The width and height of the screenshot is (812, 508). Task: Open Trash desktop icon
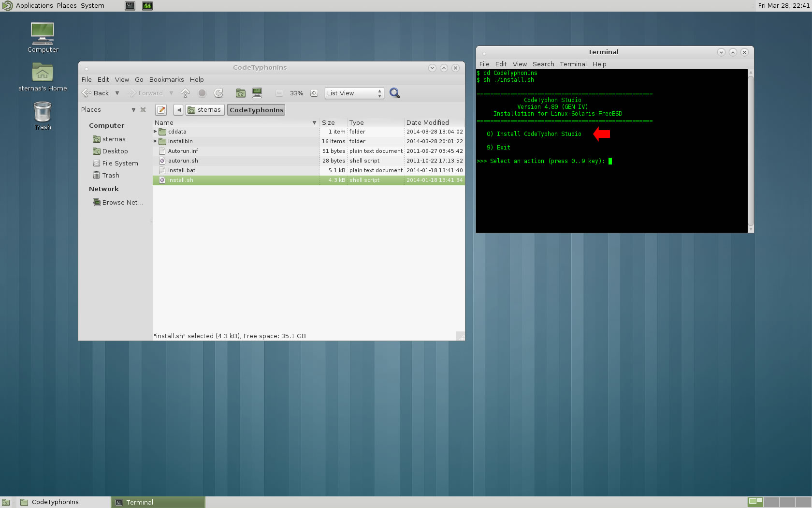pos(43,116)
